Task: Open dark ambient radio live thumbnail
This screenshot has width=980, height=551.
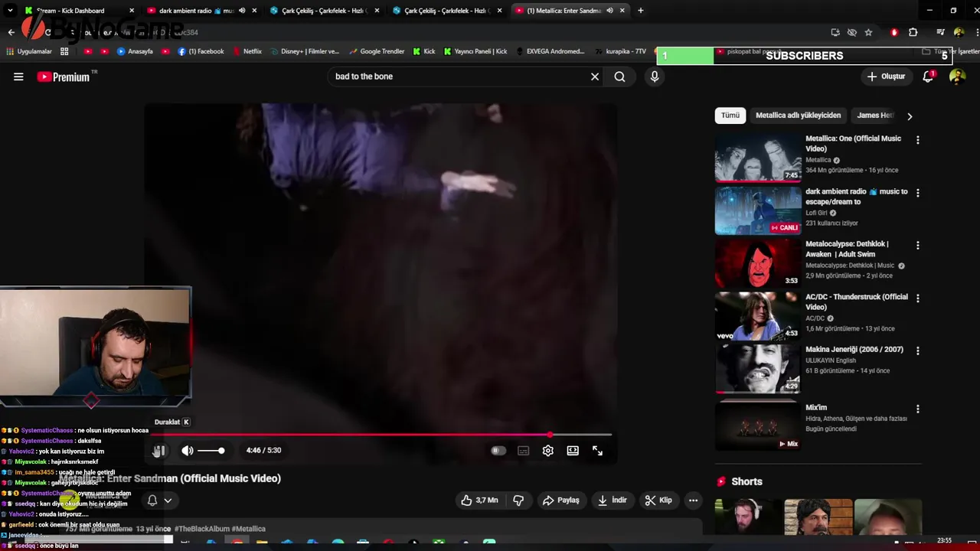Action: 758,211
